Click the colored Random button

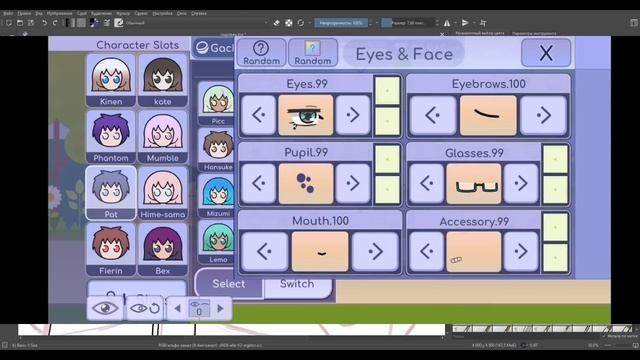pos(313,53)
